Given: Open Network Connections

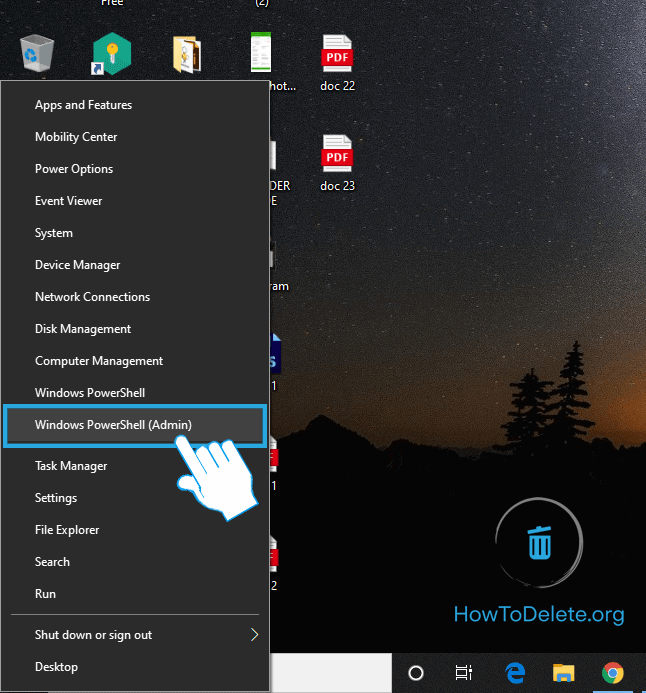Looking at the screenshot, I should coord(135,297).
